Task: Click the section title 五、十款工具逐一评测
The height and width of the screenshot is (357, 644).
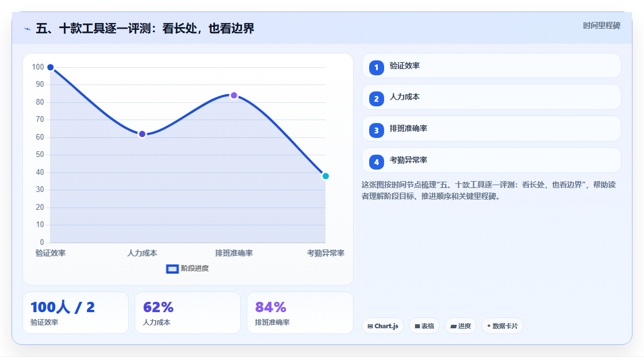Action: click(145, 28)
